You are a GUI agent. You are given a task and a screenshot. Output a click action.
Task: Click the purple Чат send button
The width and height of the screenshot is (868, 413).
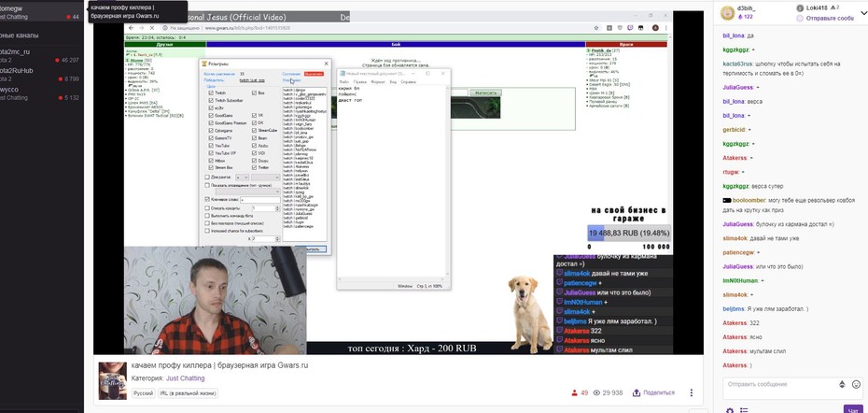(853, 410)
